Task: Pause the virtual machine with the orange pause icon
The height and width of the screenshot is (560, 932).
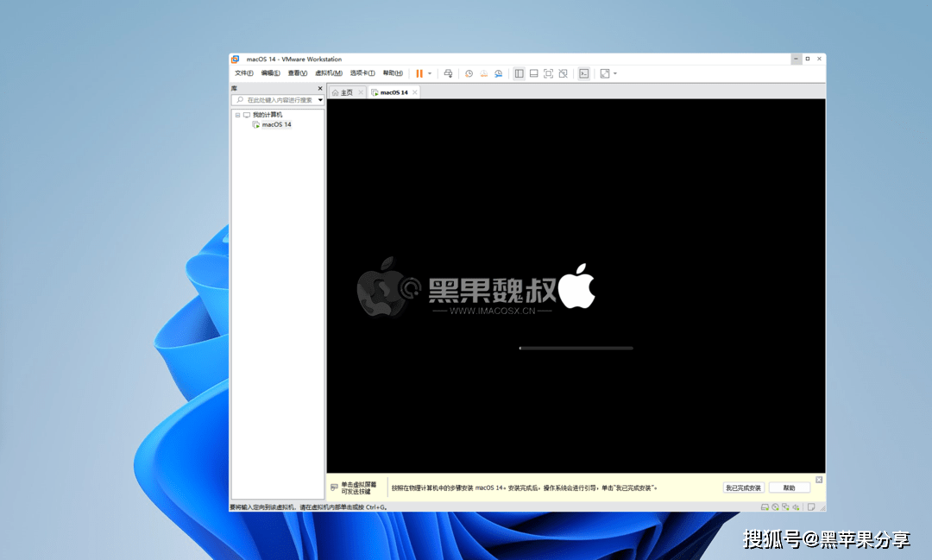Action: coord(419,73)
